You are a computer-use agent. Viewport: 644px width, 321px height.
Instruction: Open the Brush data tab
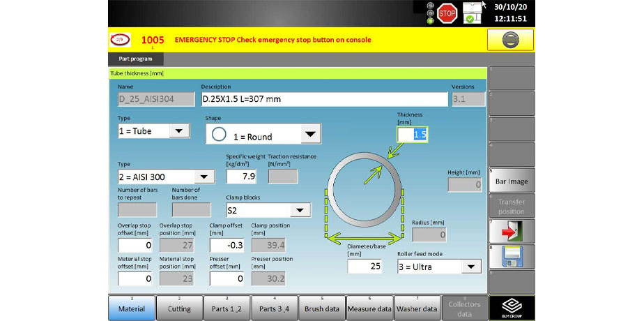321,308
